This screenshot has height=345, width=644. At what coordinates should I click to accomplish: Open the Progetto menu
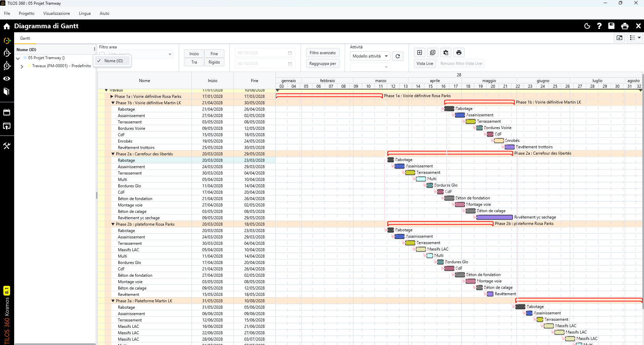[x=27, y=13]
